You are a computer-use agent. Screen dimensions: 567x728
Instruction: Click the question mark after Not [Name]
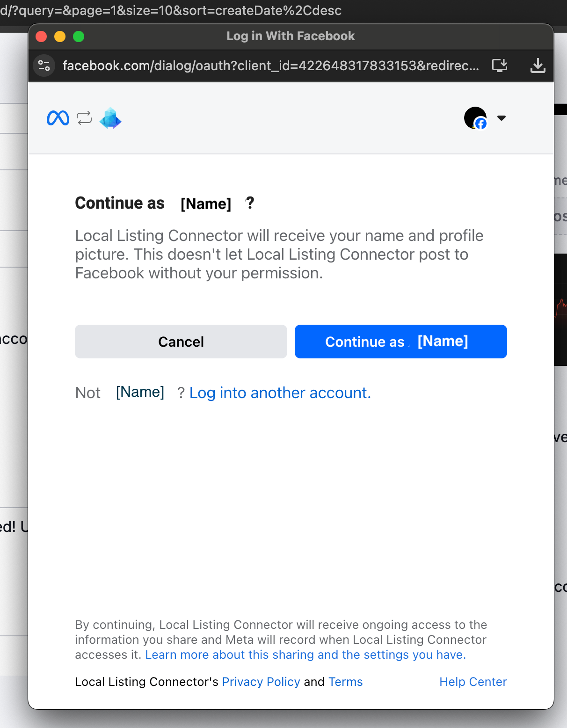[x=181, y=393]
